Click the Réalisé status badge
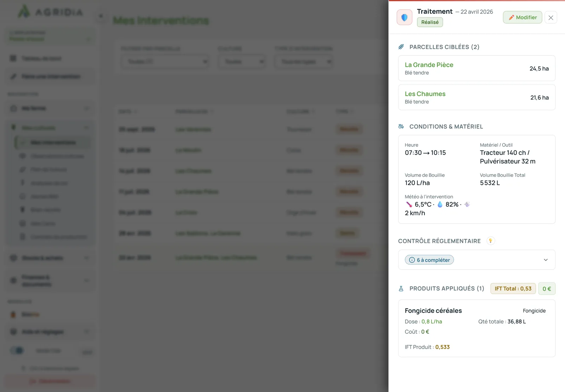This screenshot has width=565, height=392. tap(430, 22)
